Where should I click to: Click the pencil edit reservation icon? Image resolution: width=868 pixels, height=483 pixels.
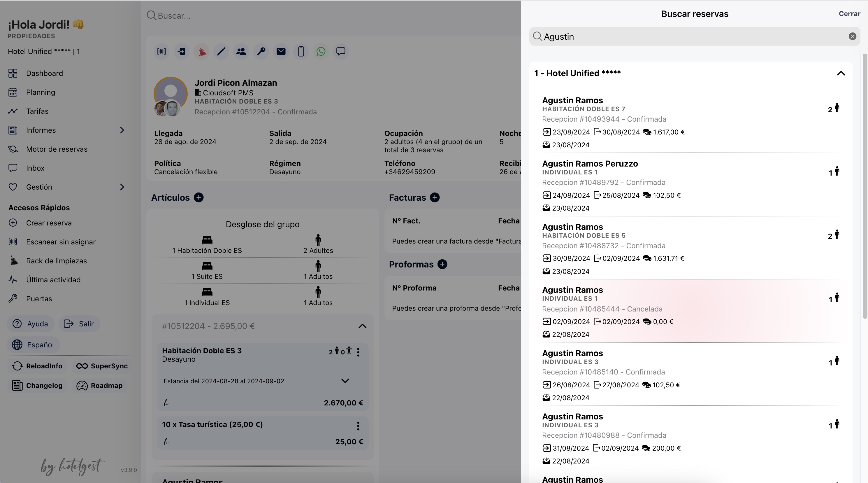pyautogui.click(x=221, y=51)
